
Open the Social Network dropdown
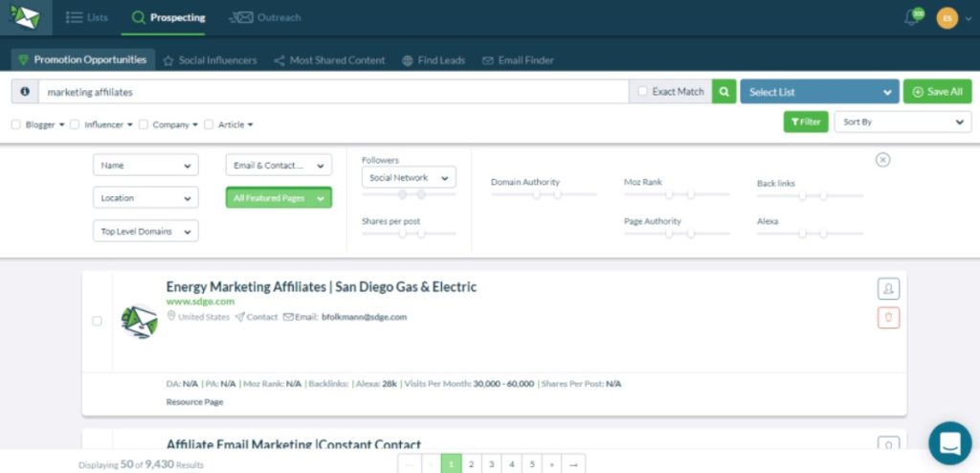pos(409,178)
